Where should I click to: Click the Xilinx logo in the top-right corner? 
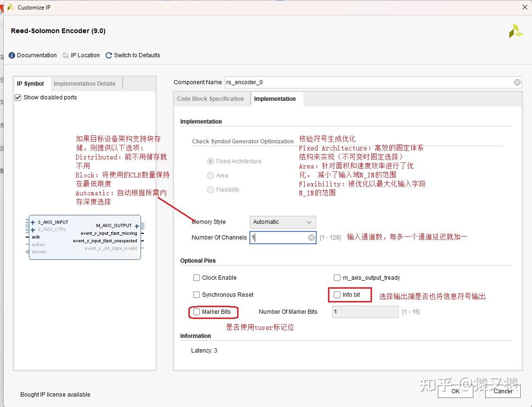click(x=516, y=30)
